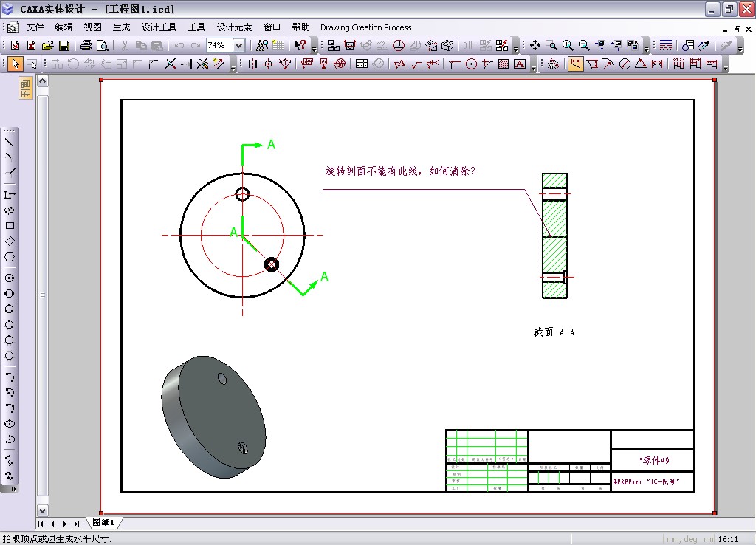Image resolution: width=756 pixels, height=545 pixels.
Task: Toggle the highlighted smart dimension tool
Action: pyautogui.click(x=575, y=64)
